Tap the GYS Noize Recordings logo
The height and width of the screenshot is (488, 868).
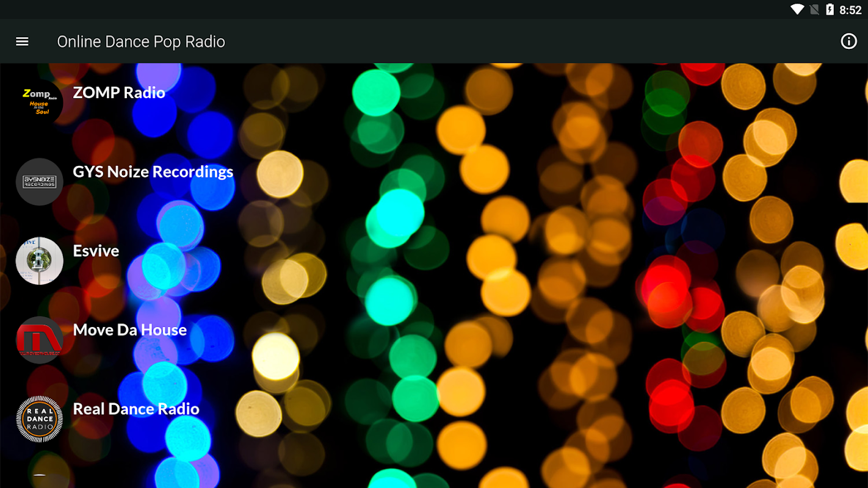pos(40,182)
